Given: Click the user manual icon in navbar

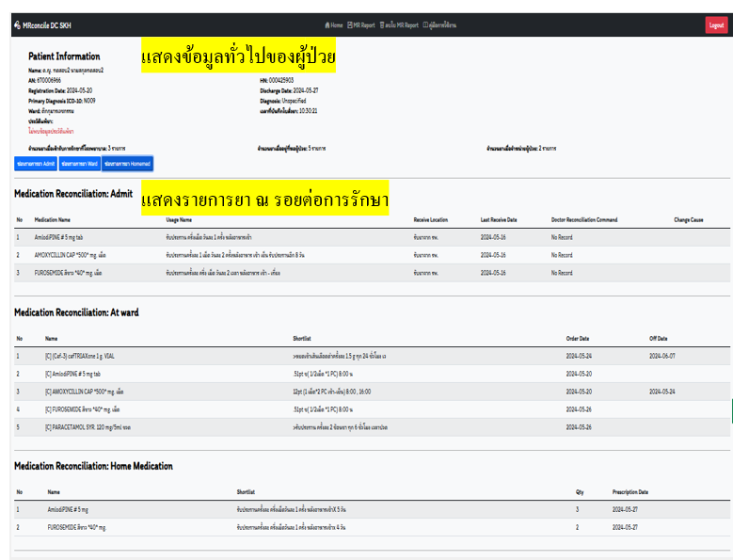Looking at the screenshot, I should click(425, 24).
